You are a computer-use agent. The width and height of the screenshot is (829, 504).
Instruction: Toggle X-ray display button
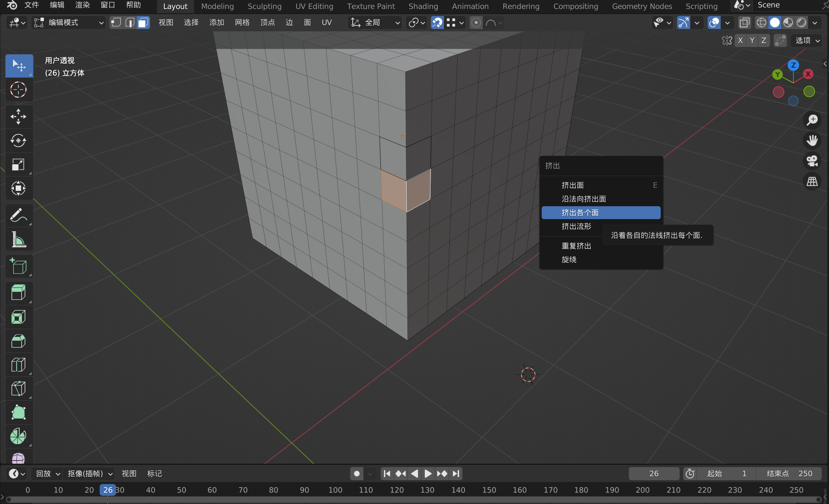(x=744, y=23)
